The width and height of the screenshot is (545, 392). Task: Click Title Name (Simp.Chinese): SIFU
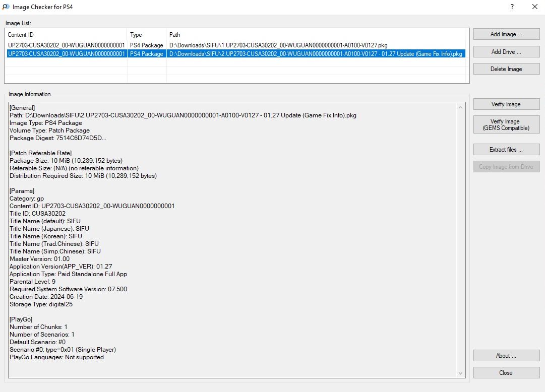tap(55, 251)
